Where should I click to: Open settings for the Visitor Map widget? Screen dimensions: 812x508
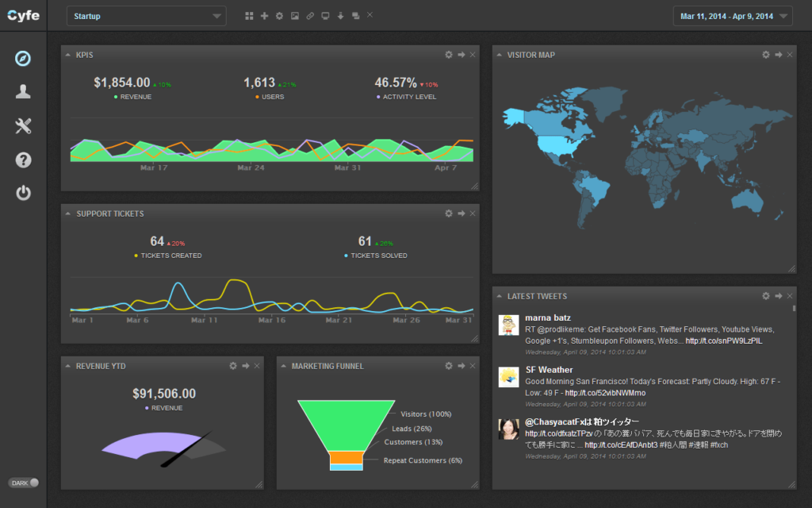click(x=765, y=55)
